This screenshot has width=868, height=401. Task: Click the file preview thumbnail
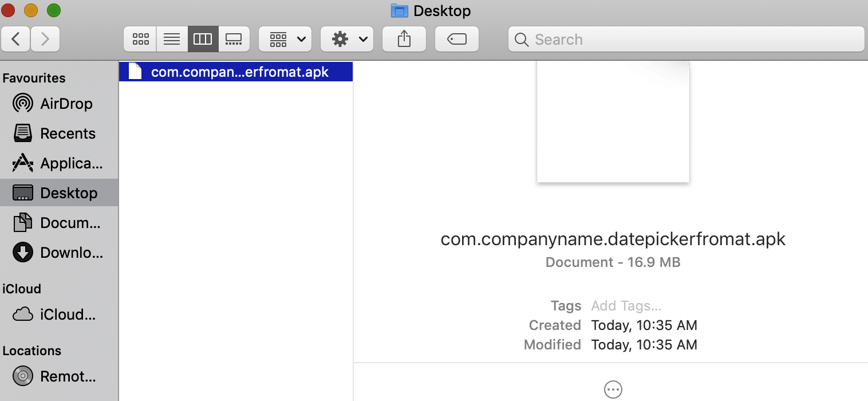point(613,120)
